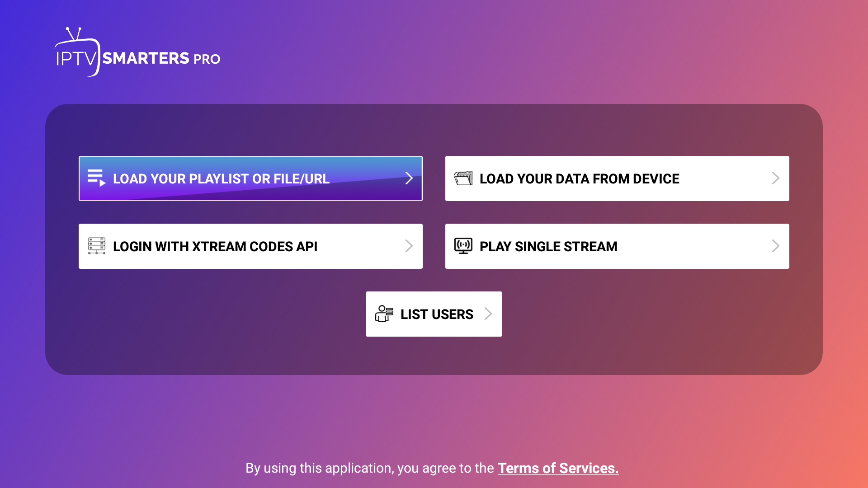
Task: Click the device storage icon
Action: click(464, 178)
